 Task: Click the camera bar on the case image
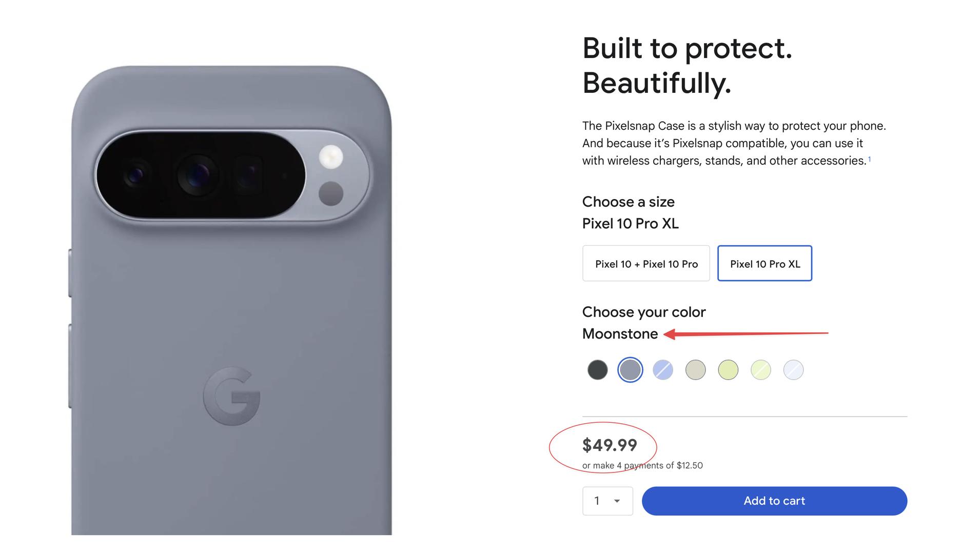(200, 175)
